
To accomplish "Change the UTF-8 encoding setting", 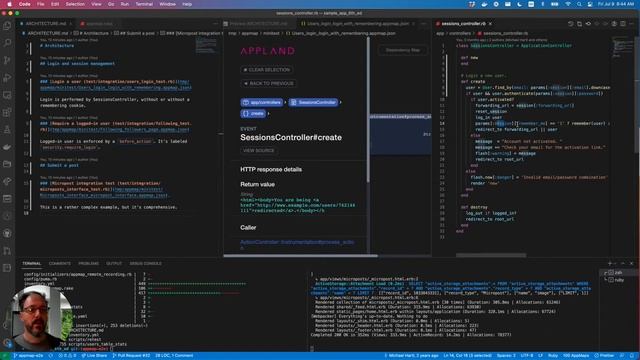I will pyautogui.click(x=527, y=356).
